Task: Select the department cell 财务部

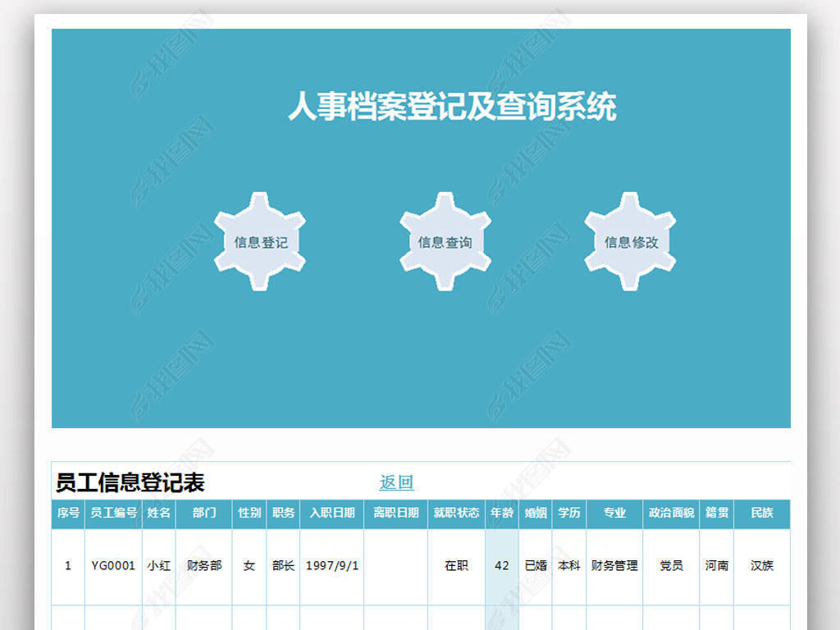Action: tap(204, 565)
